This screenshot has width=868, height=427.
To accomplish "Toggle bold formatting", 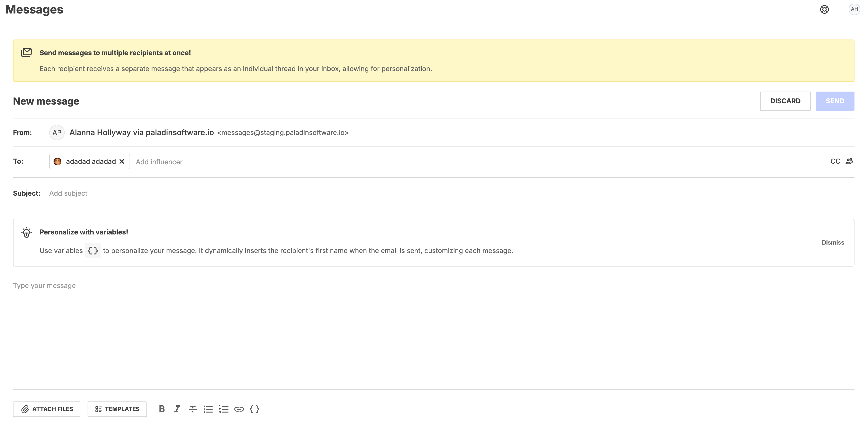I will point(162,409).
